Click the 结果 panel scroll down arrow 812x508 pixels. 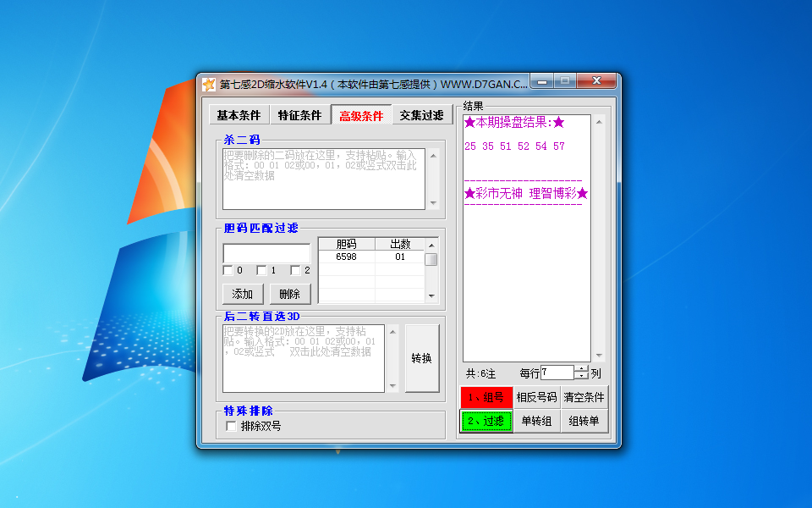[599, 356]
